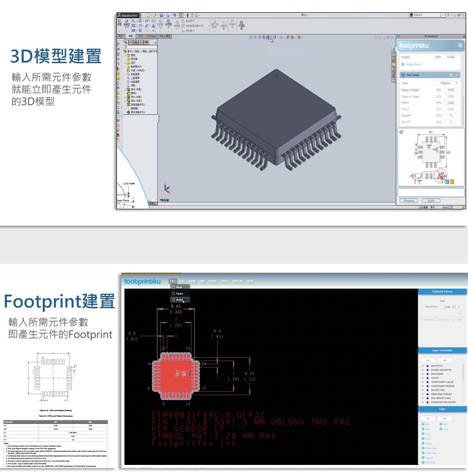Click the Build button in 3D Assistant

click(431, 201)
